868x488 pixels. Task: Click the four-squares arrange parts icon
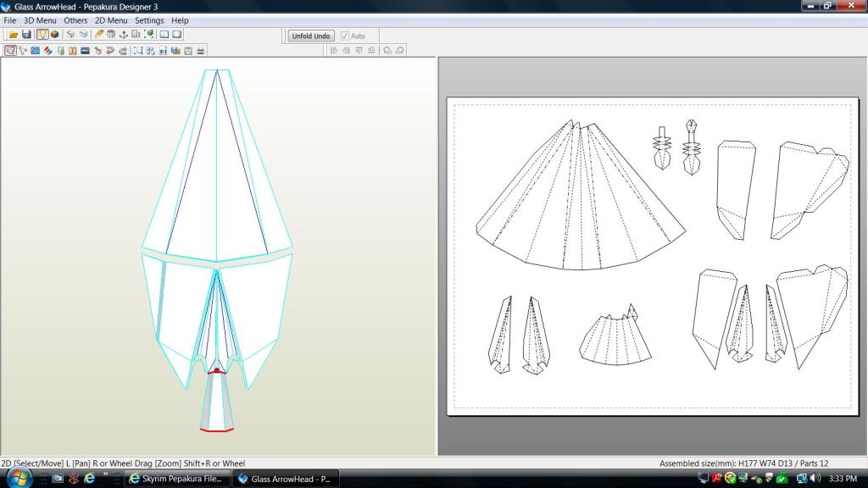[x=151, y=51]
